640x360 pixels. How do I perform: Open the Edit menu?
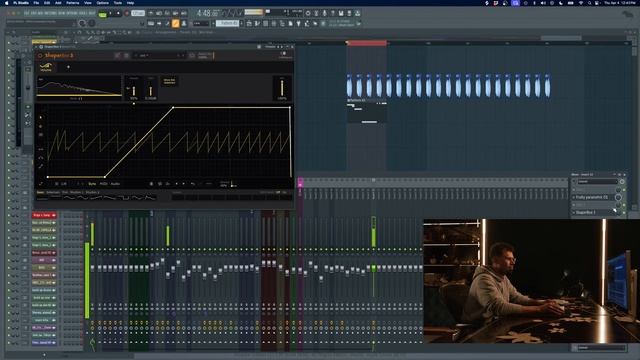point(47,3)
